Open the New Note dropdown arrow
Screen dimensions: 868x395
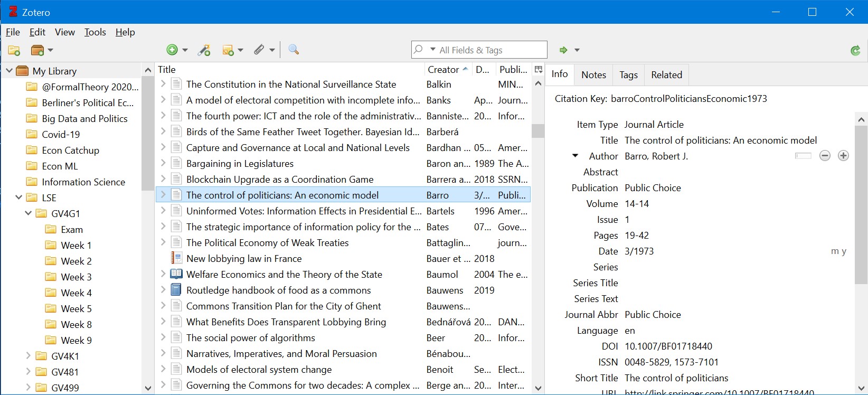point(241,50)
